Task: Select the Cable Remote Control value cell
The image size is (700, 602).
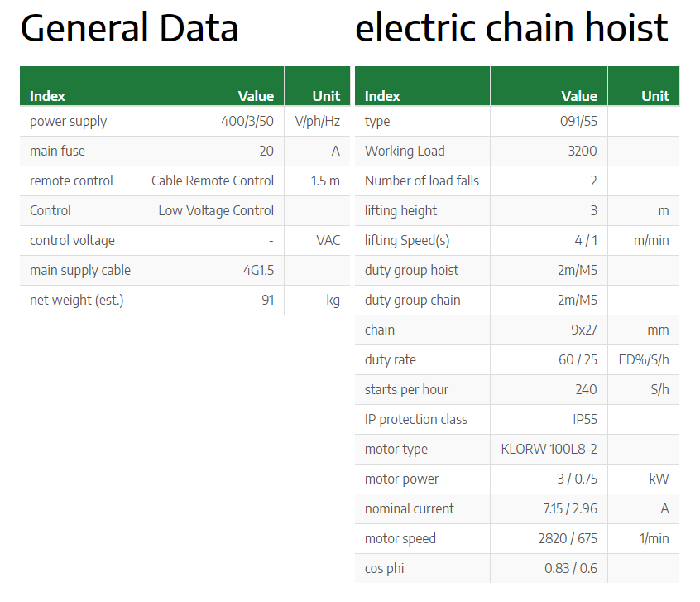Action: pyautogui.click(x=213, y=181)
